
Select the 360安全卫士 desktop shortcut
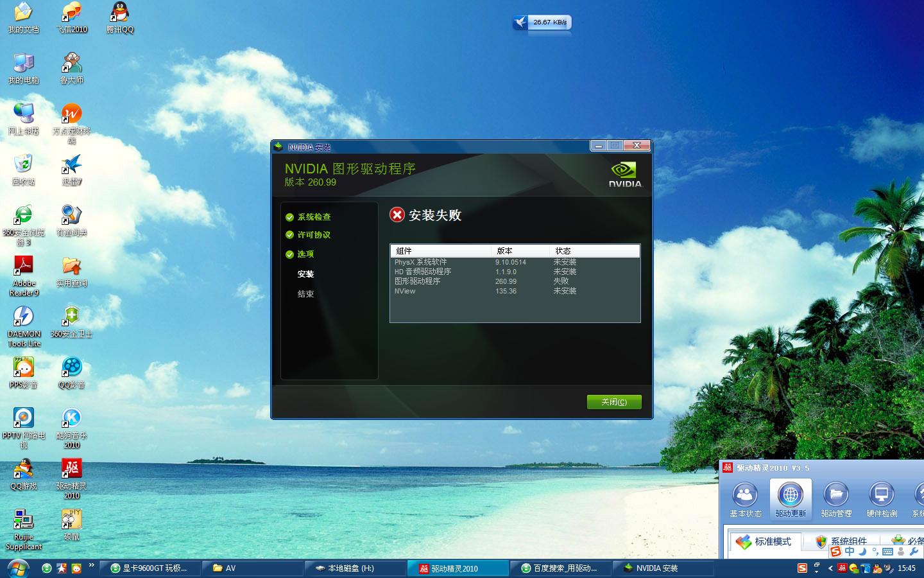pyautogui.click(x=71, y=322)
